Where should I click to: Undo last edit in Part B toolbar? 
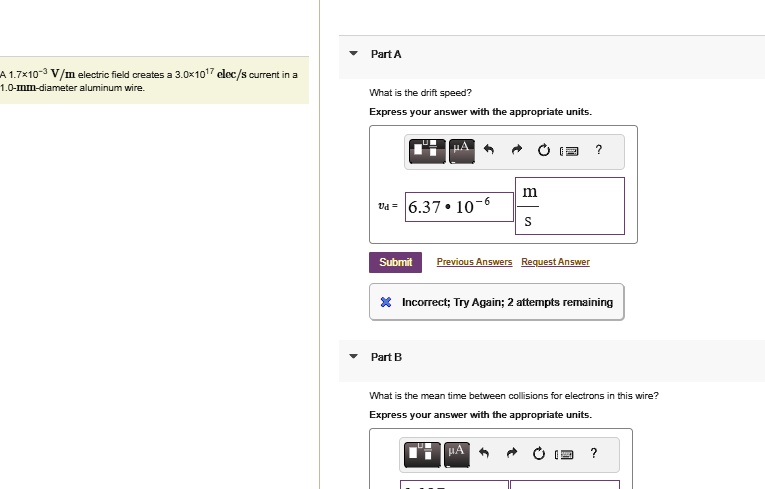click(x=483, y=453)
